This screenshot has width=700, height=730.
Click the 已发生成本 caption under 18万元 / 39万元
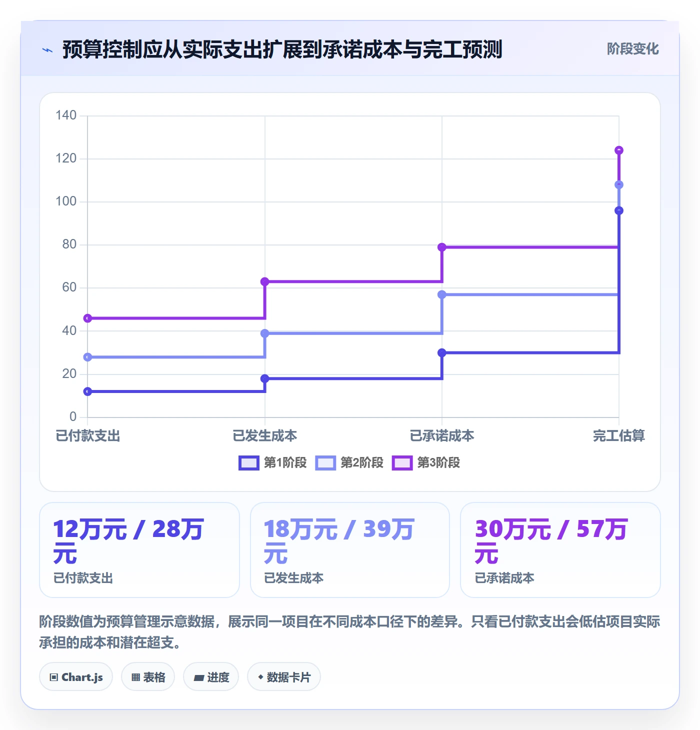[293, 578]
